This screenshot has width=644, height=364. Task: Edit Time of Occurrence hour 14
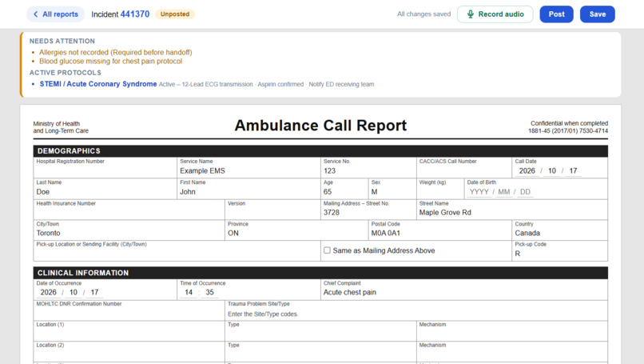coord(189,293)
